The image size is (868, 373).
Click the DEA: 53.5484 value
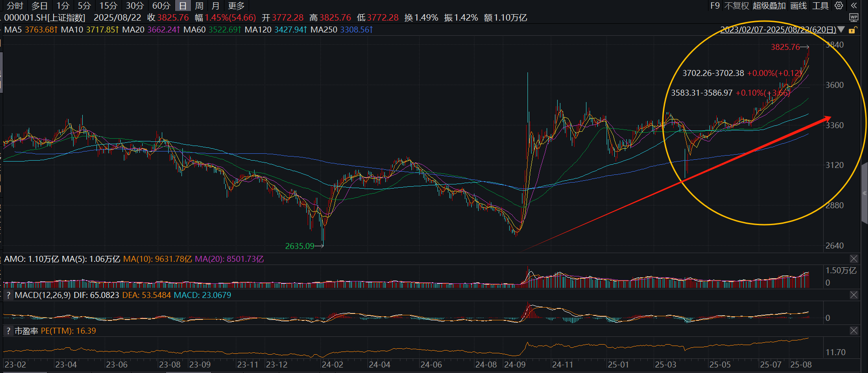point(146,295)
